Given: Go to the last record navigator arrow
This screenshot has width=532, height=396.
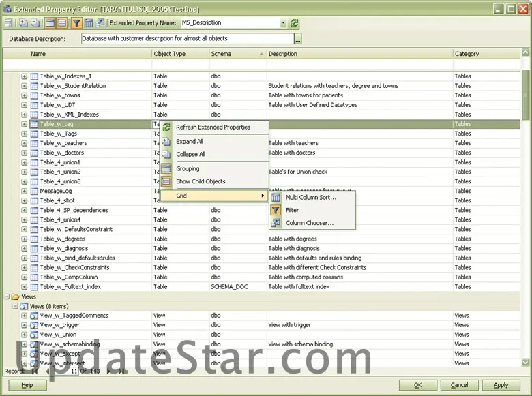Looking at the screenshot, I should point(121,371).
